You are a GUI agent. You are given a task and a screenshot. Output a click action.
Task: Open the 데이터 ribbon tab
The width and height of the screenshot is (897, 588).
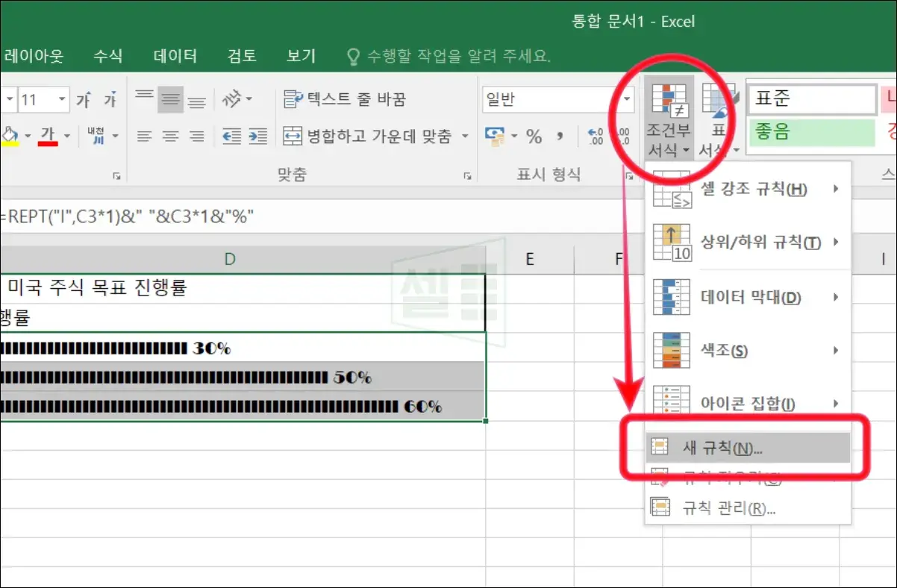pos(175,56)
